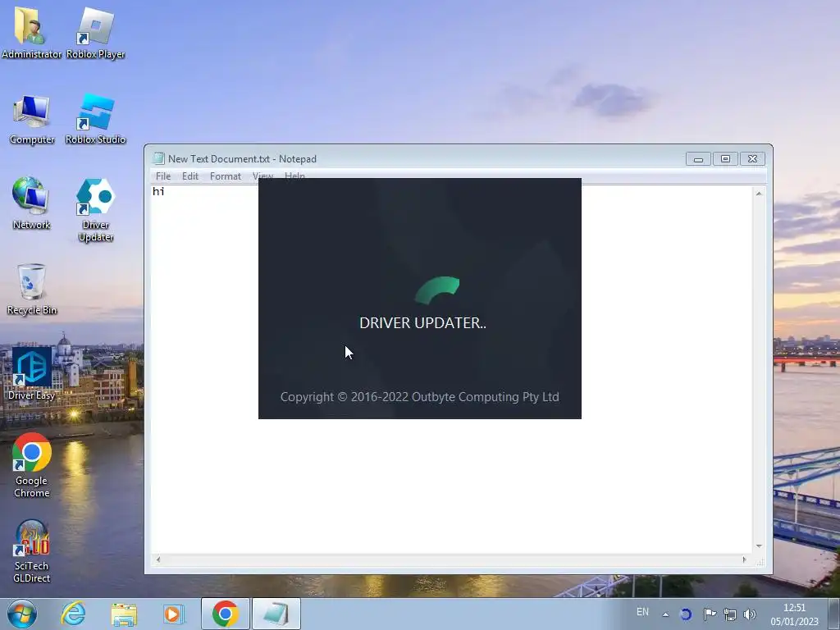This screenshot has height=630, width=840.
Task: Maximize the Notepad window
Action: (x=725, y=159)
